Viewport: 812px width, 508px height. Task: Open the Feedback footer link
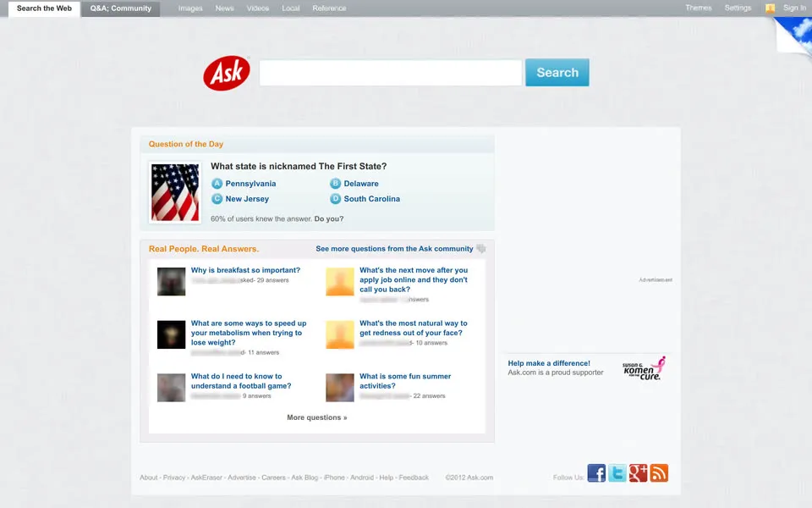pos(414,478)
